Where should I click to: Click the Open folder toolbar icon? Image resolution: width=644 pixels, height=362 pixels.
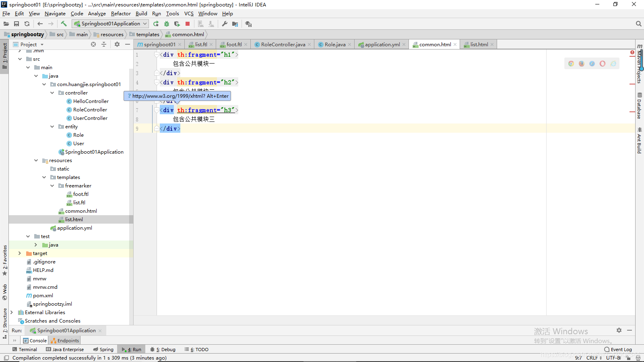click(6, 24)
